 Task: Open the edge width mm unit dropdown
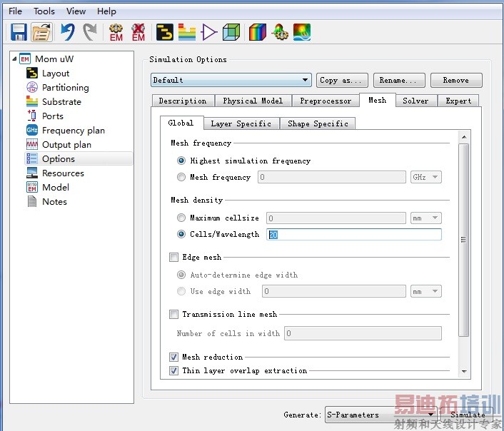pyautogui.click(x=426, y=292)
